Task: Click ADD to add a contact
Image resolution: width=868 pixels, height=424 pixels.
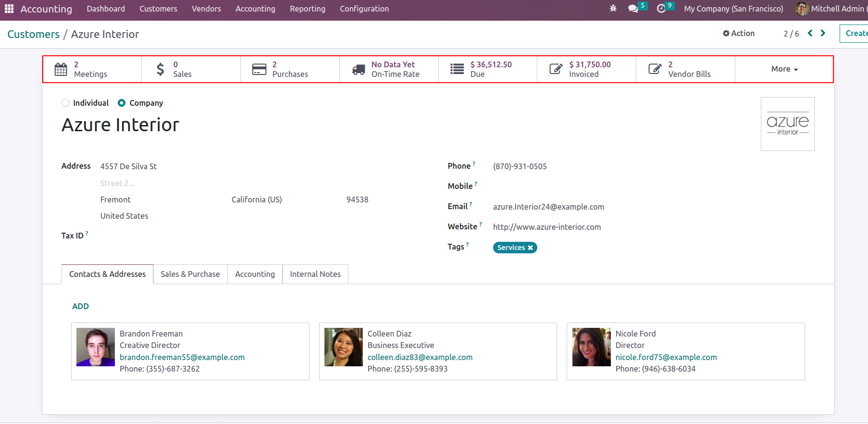Action: point(80,306)
